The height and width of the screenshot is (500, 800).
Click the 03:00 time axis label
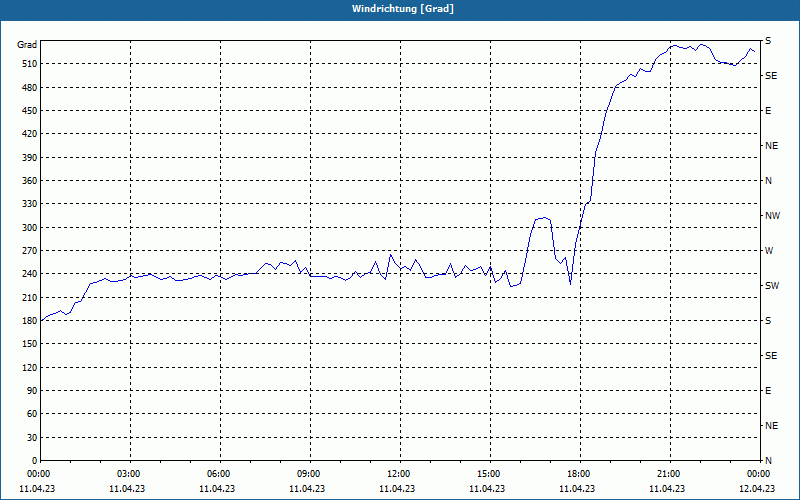tap(128, 474)
